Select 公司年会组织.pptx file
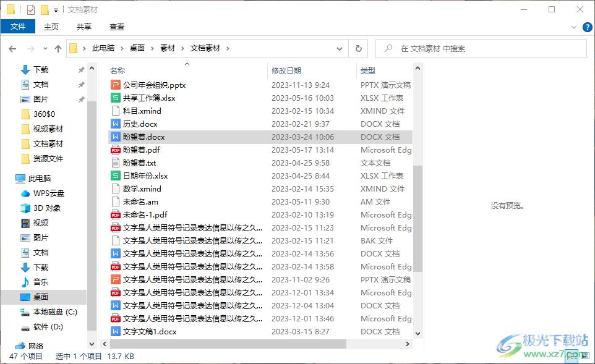595x364 pixels. coord(154,85)
